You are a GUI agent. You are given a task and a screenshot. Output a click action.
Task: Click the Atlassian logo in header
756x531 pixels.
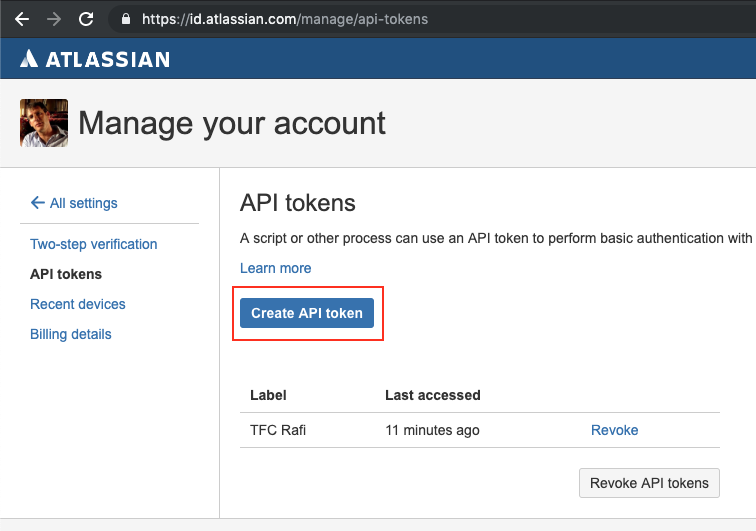[95, 60]
